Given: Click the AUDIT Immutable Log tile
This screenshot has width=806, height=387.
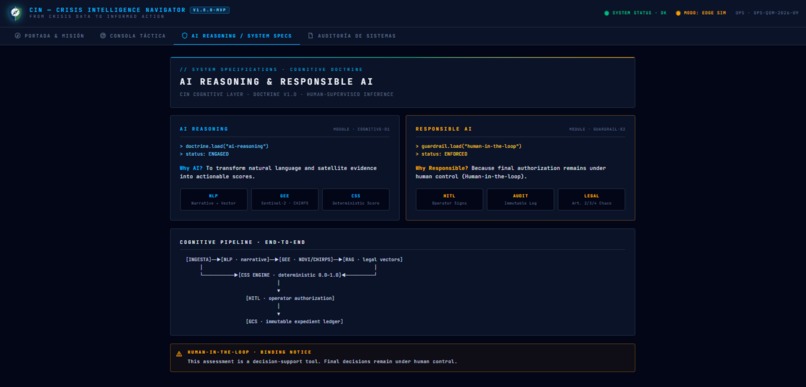Looking at the screenshot, I should pos(520,199).
